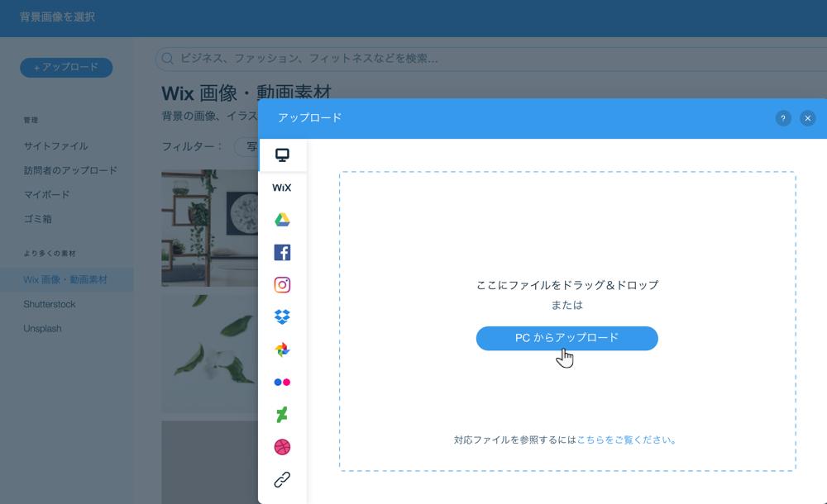The height and width of the screenshot is (504, 827).
Task: Open the Instagram upload source
Action: coord(284,284)
